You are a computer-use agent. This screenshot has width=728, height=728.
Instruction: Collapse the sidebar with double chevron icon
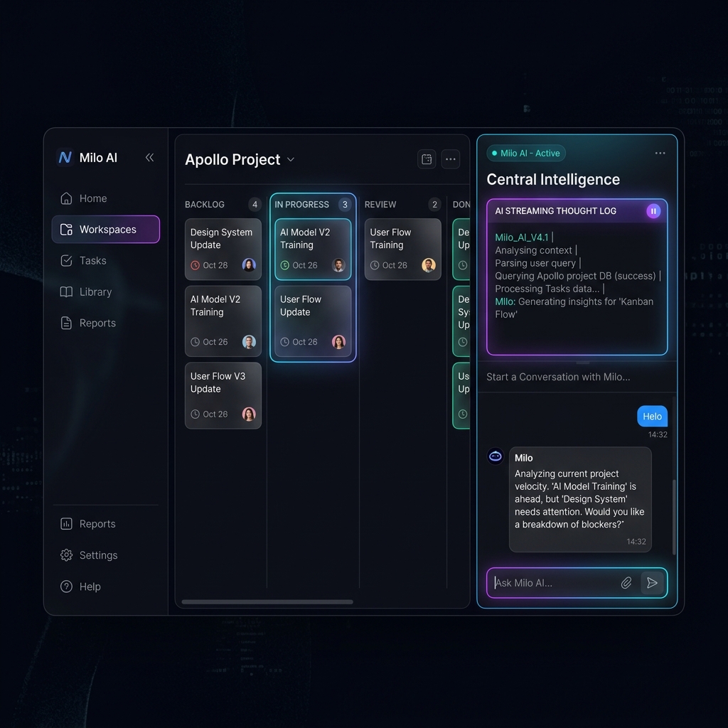pyautogui.click(x=149, y=157)
